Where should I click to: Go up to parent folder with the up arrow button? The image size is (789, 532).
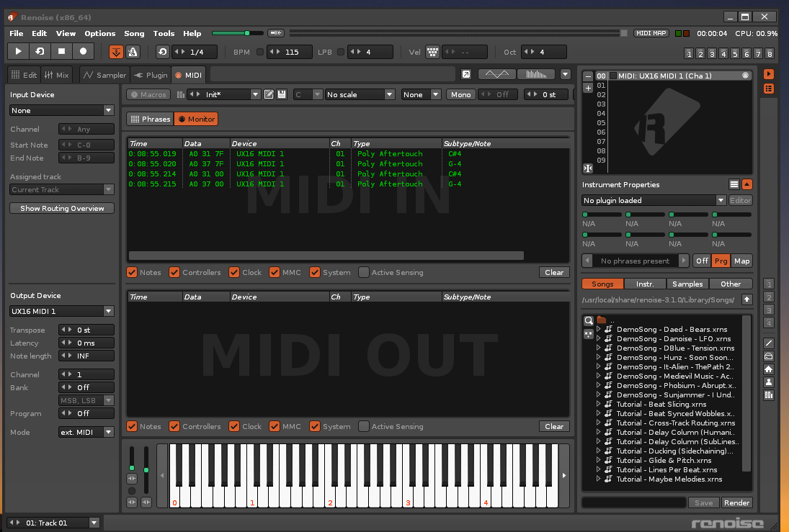pos(746,299)
